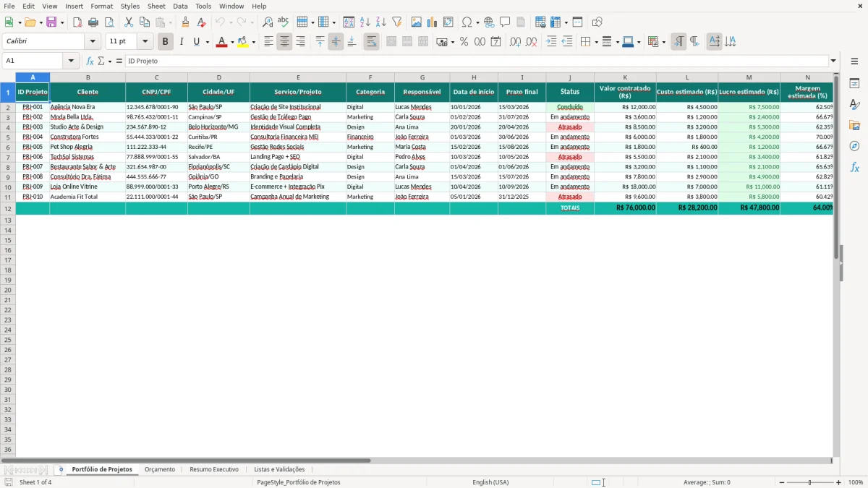
Task: Toggle Align Left
Action: (x=268, y=42)
